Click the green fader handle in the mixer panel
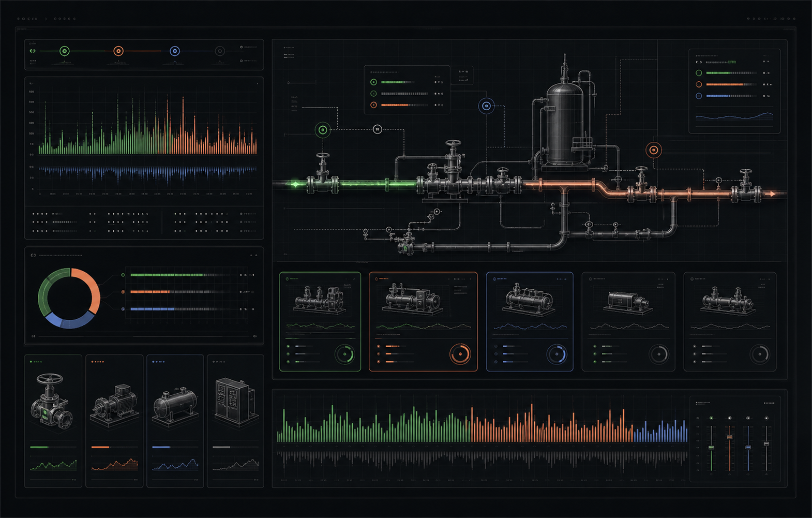The image size is (812, 518). pyautogui.click(x=711, y=448)
